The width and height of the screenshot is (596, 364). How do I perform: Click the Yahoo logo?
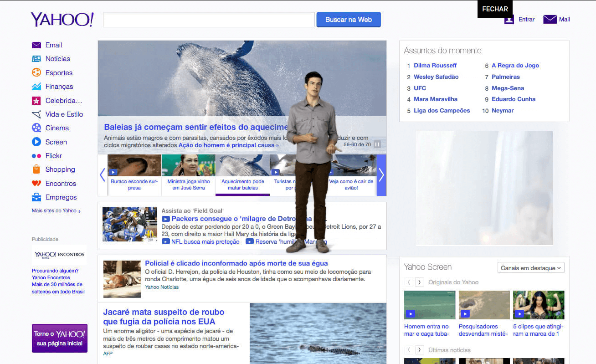(62, 20)
